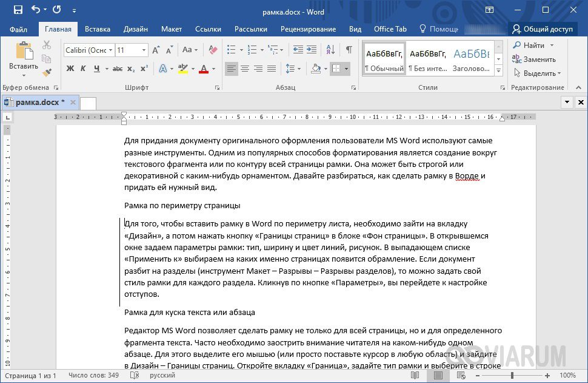Increase paragraph indent

coord(312,50)
